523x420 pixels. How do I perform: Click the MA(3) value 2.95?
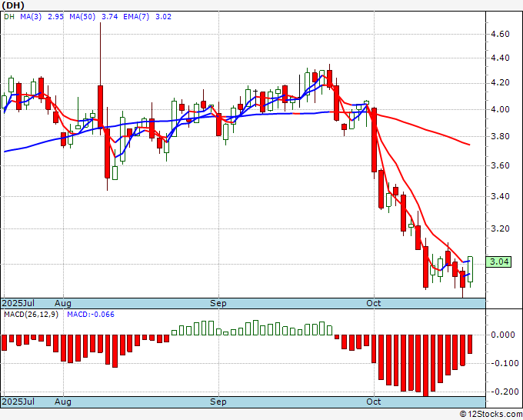(x=55, y=17)
